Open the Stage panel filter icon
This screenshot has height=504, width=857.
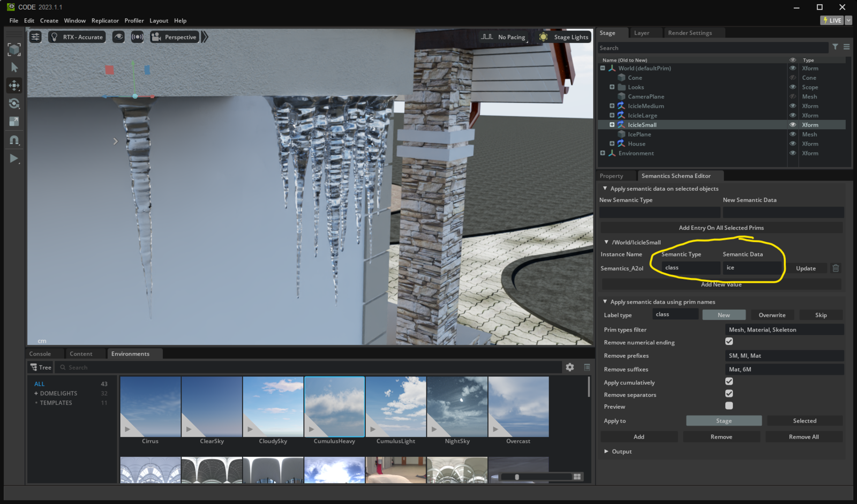[835, 47]
